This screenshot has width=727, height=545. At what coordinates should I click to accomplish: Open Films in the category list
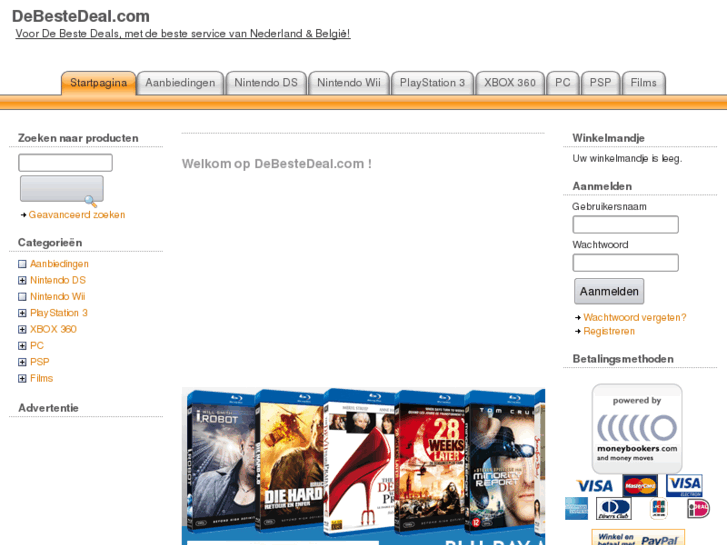click(x=42, y=378)
